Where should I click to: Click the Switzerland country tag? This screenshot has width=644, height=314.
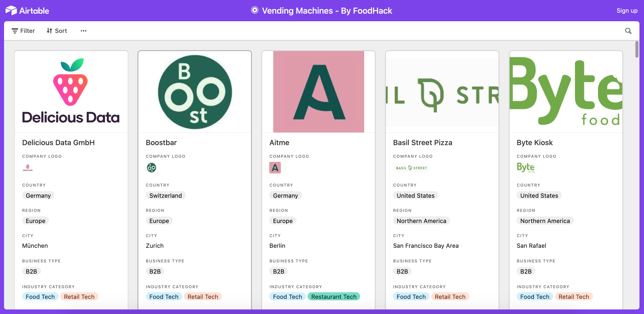pyautogui.click(x=165, y=195)
